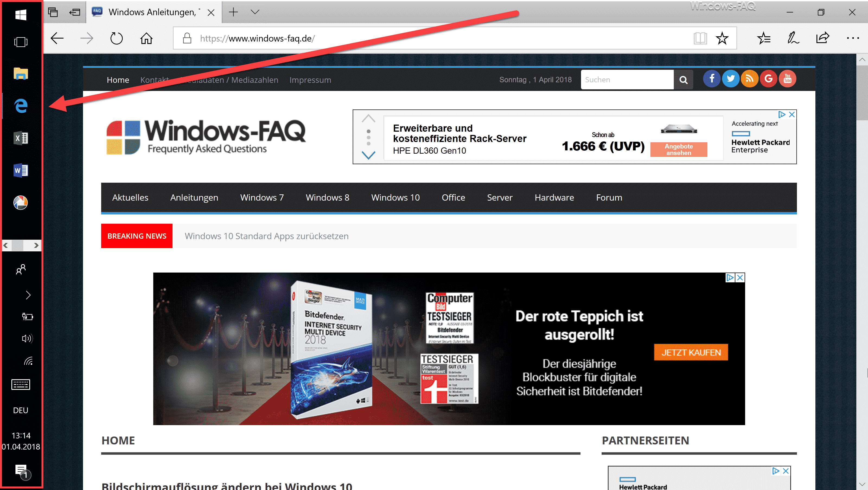This screenshot has height=490, width=868.
Task: Open Excel from the taskbar
Action: pos(21,138)
